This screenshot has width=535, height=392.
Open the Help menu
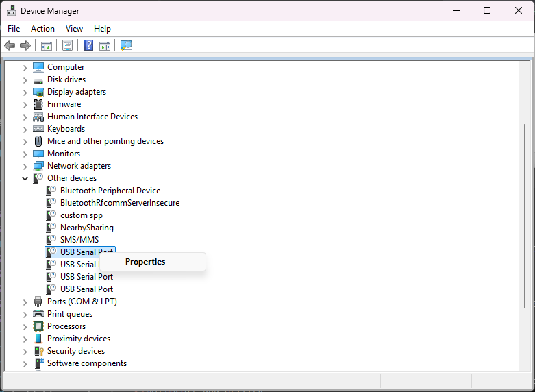[102, 29]
